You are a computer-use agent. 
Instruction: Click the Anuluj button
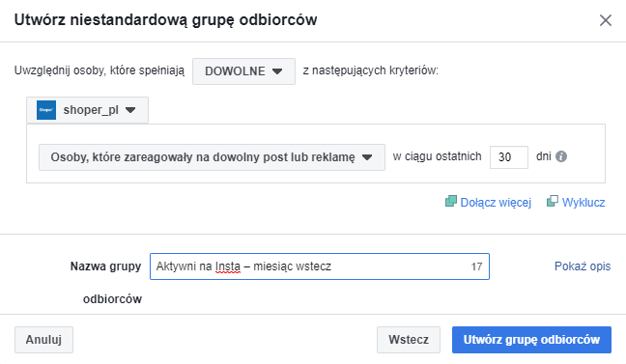[43, 340]
